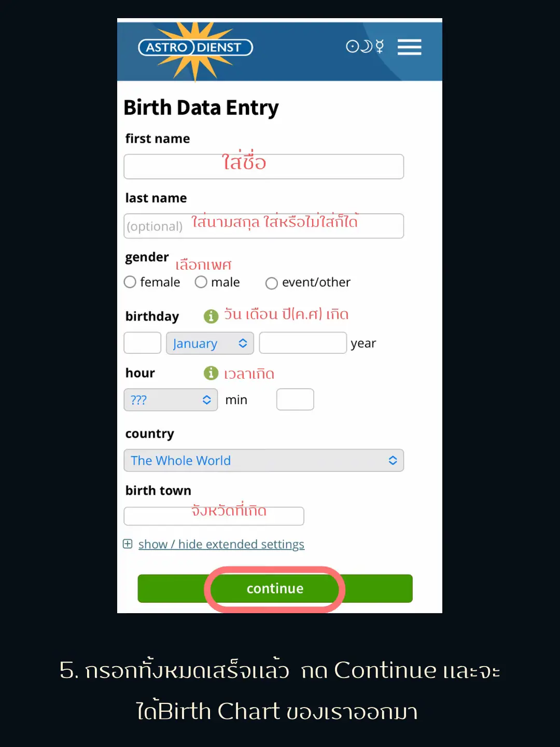The width and height of the screenshot is (560, 747).
Task: Click show / hide extended settings link
Action: click(221, 544)
